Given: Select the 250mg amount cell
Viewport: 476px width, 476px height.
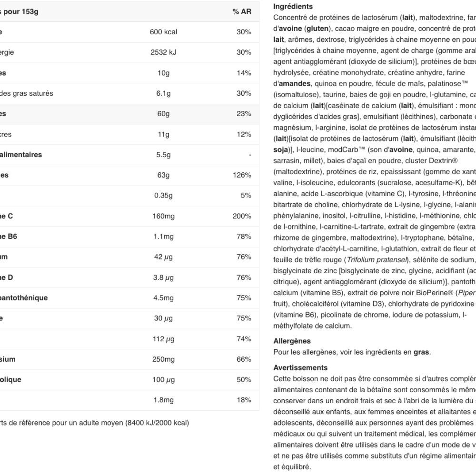Looking at the screenshot, I should (163, 359).
